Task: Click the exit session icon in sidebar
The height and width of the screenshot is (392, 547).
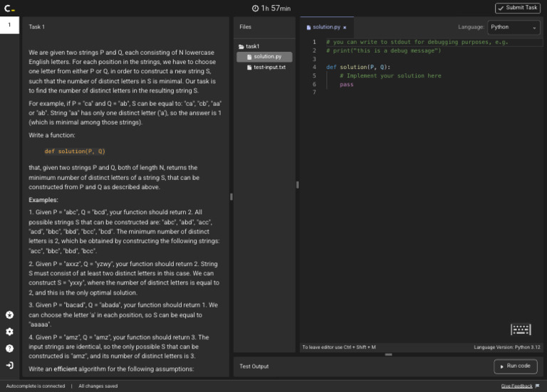Action: click(x=9, y=365)
